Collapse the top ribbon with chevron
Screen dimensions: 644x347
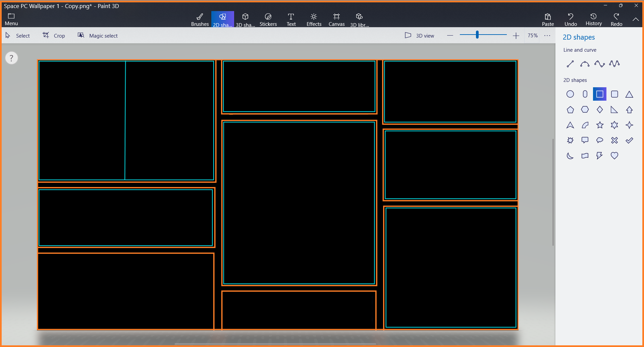pyautogui.click(x=636, y=19)
